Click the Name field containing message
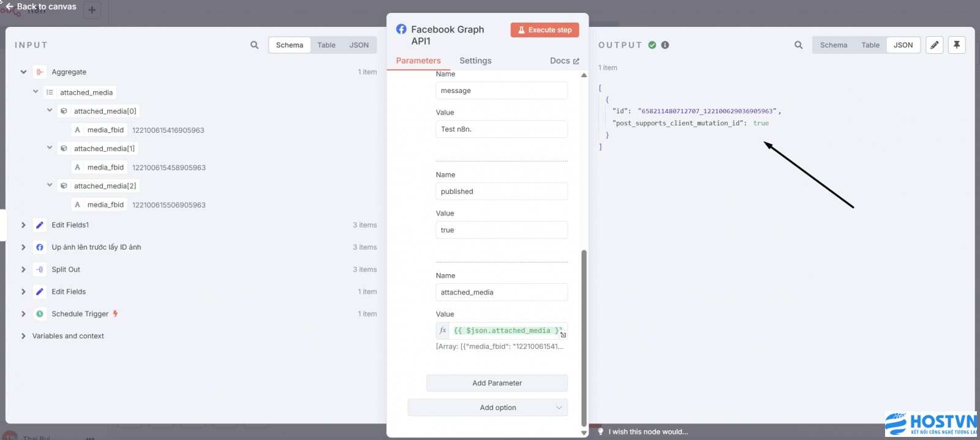 502,91
